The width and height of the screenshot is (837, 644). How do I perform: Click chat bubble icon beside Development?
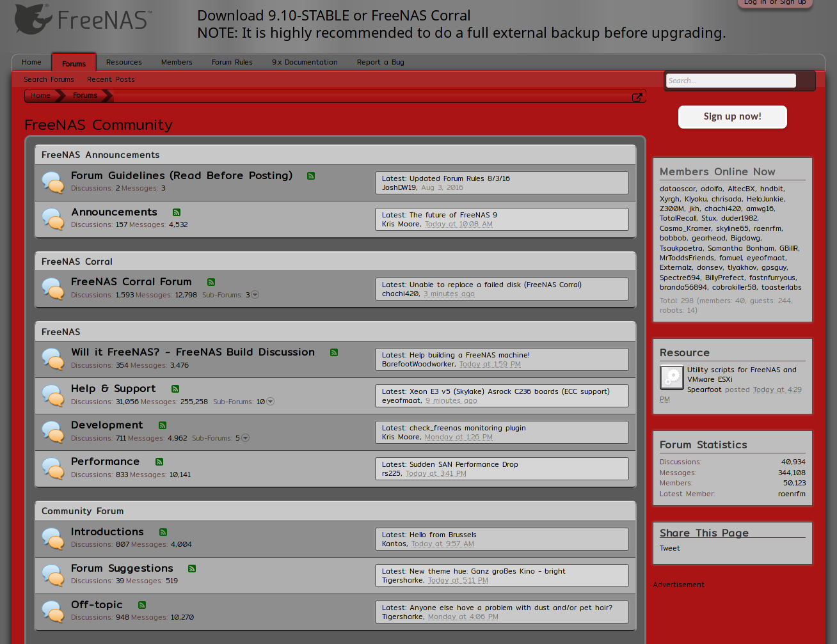click(x=53, y=432)
